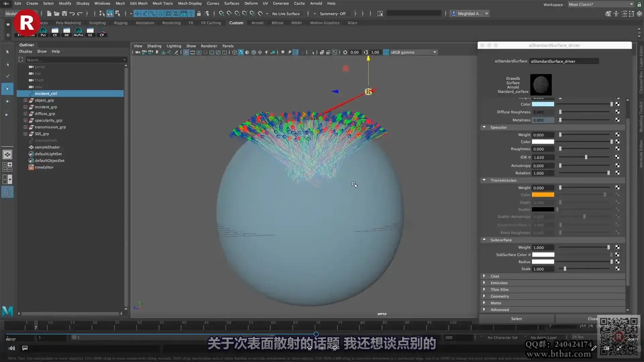Select the CP shelf icon
644x362 pixels.
[102, 32]
